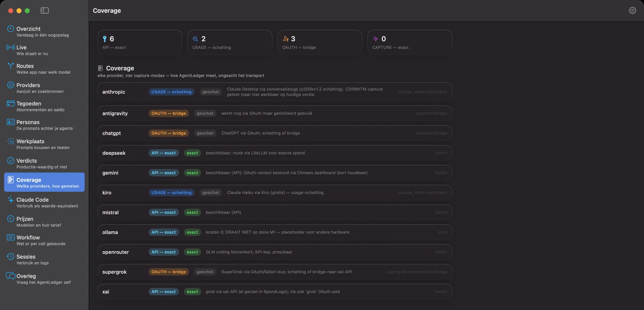Select the mistral provider name
The height and width of the screenshot is (310, 644).
(110, 212)
